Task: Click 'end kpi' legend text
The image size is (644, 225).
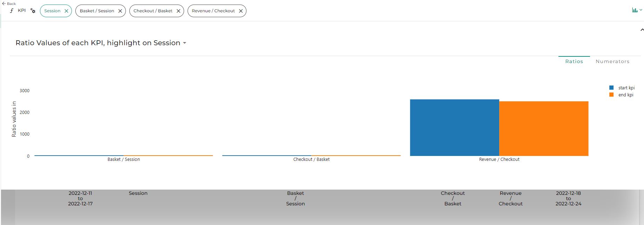Action: 626,95
